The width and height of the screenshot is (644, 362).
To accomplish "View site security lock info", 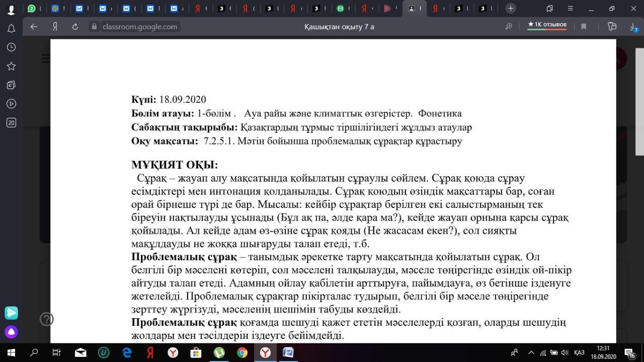I will [x=94, y=27].
